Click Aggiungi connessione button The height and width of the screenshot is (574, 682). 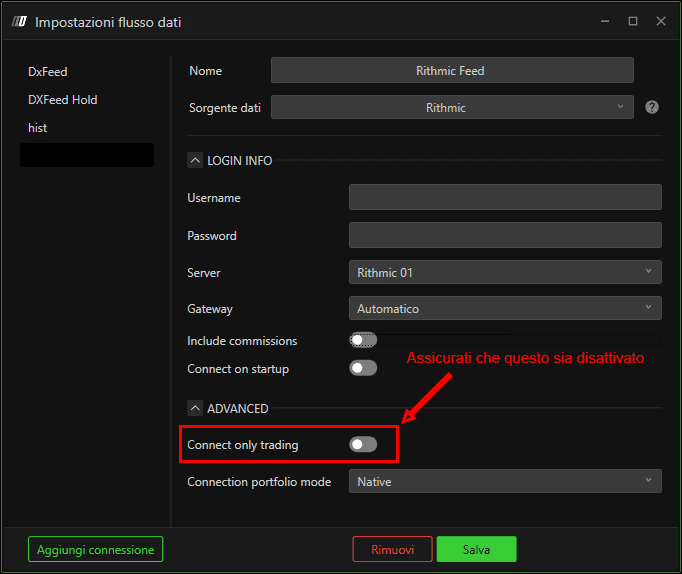(96, 549)
